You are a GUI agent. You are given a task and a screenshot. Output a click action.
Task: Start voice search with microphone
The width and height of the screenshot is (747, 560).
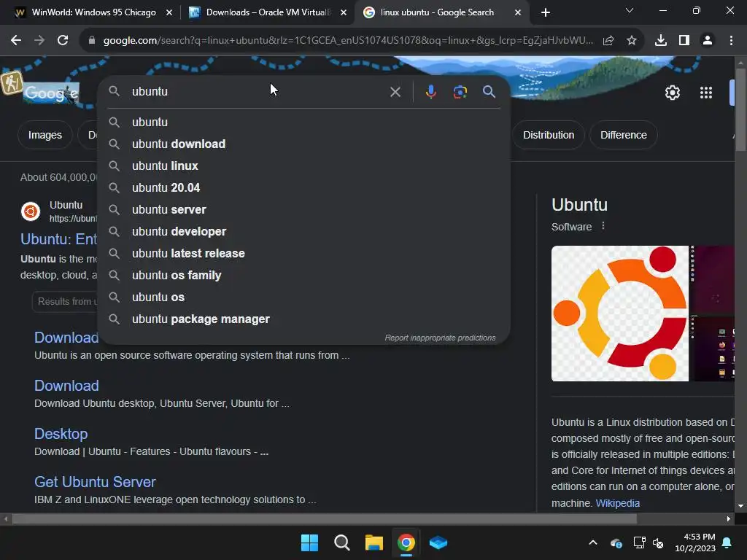click(430, 91)
